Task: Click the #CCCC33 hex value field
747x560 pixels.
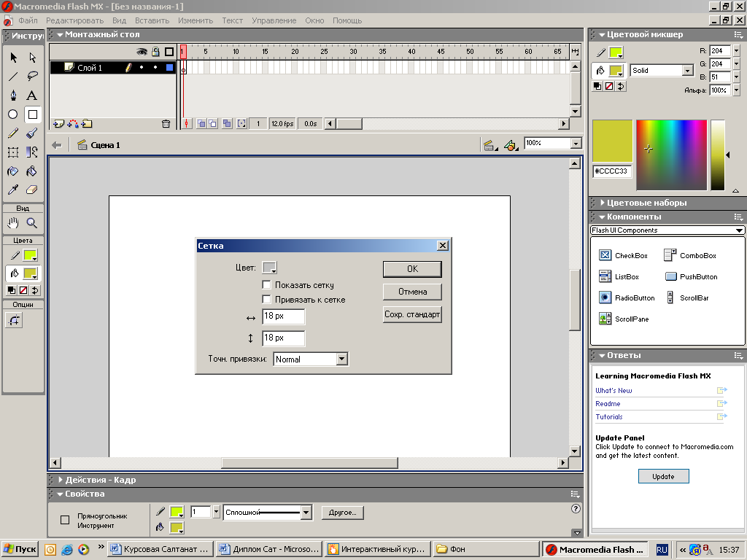Action: [612, 171]
